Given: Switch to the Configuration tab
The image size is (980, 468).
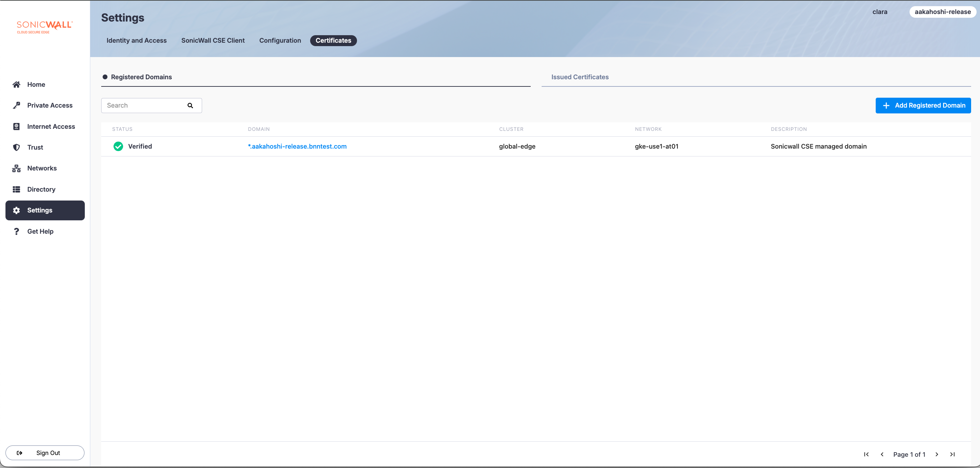Looking at the screenshot, I should pyautogui.click(x=280, y=41).
